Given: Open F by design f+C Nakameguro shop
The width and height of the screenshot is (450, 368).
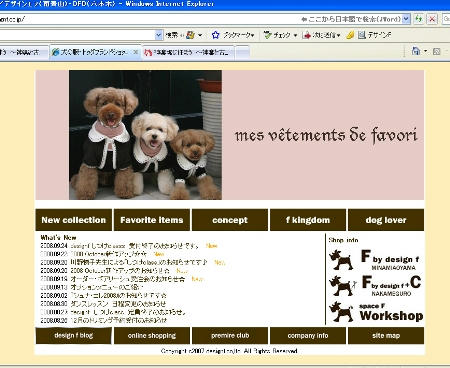Looking at the screenshot, I should click(x=391, y=286).
